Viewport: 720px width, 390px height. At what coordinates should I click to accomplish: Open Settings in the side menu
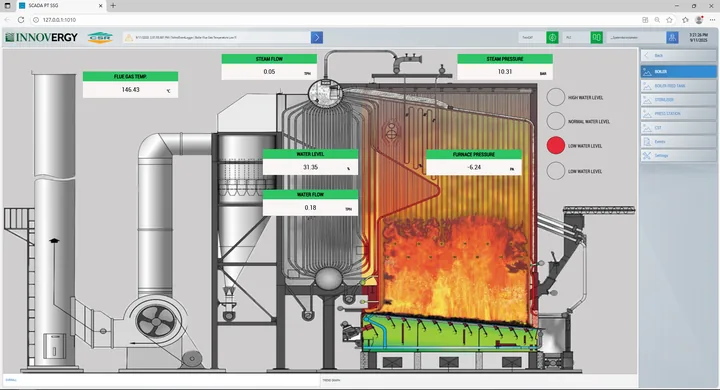tap(678, 156)
